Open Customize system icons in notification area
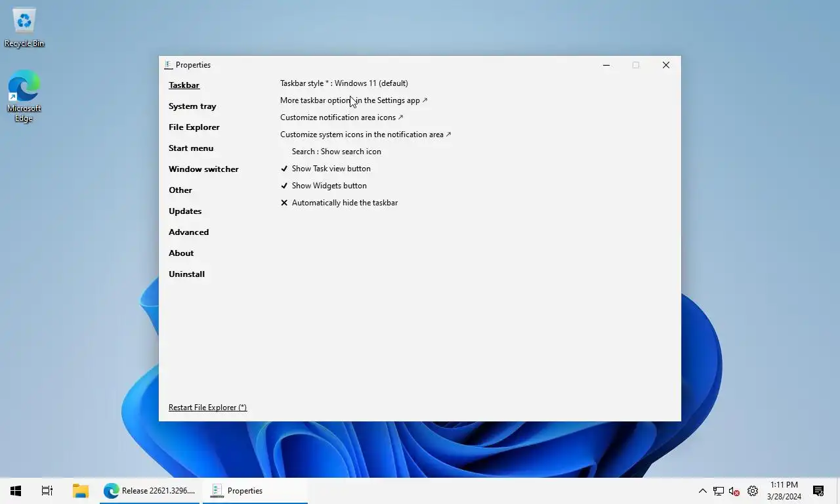Viewport: 840px width, 504px height. (366, 135)
